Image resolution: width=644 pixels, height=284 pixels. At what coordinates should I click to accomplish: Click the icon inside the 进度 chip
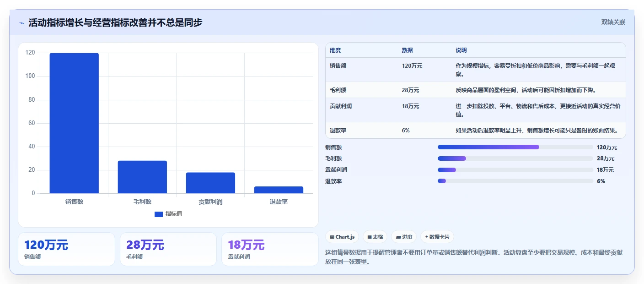[x=398, y=237]
